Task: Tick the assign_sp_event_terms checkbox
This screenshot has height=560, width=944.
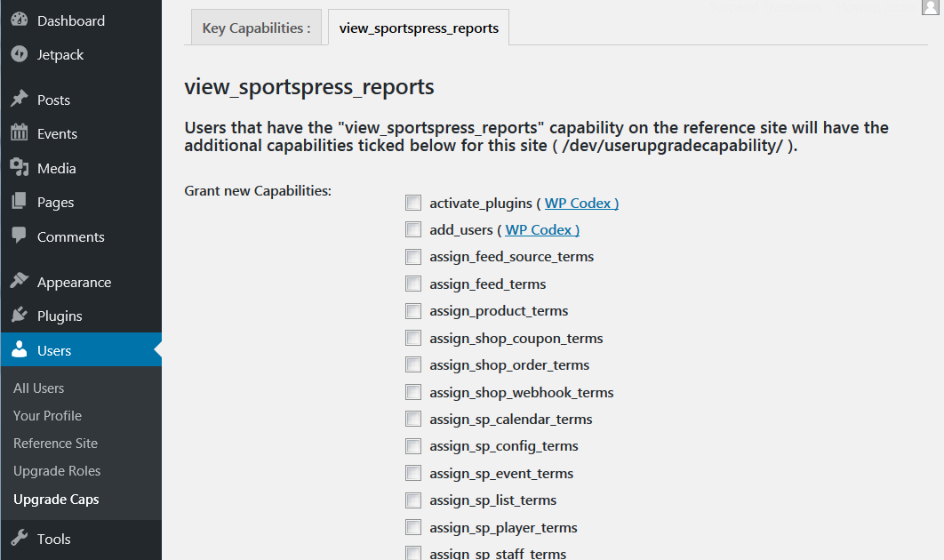Action: click(413, 473)
